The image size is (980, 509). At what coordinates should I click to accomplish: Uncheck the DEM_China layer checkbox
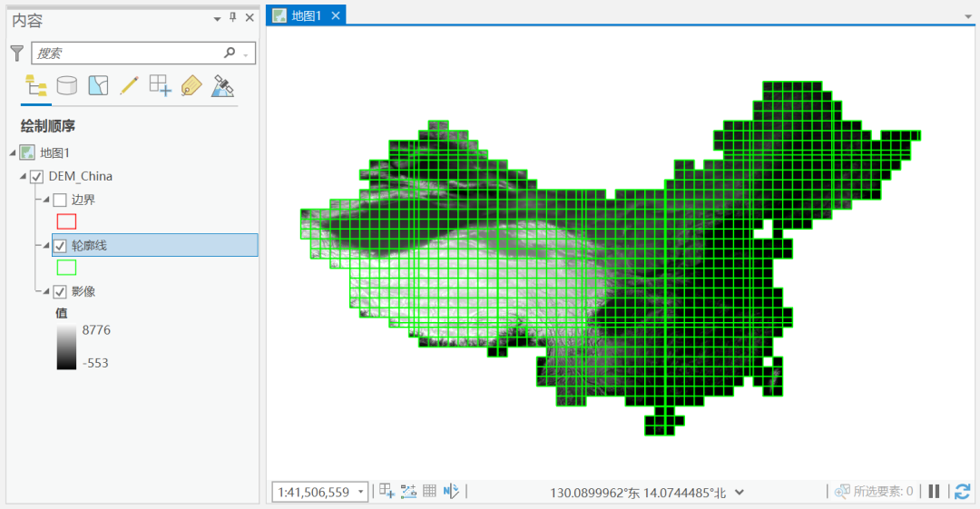(37, 176)
